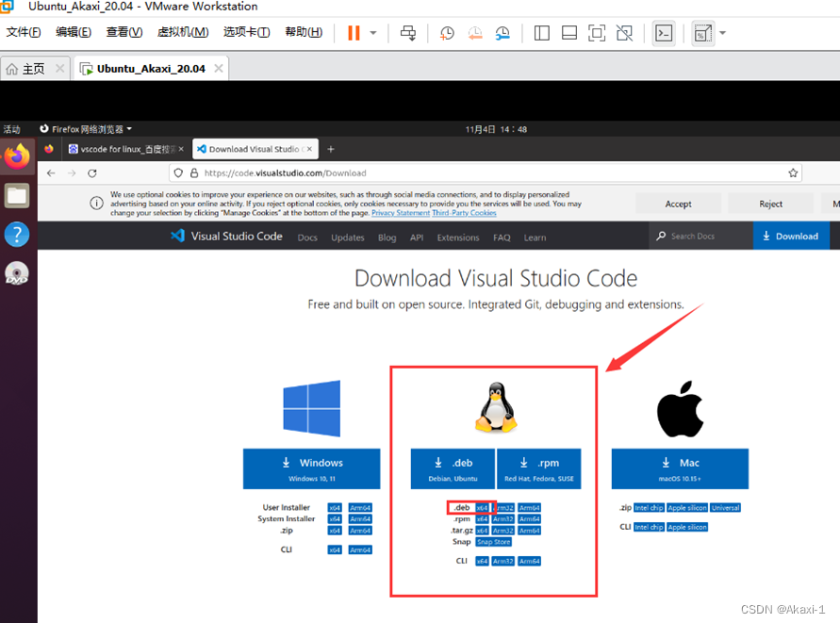Screen dimensions: 840x623
Task: Accept the optional cookies
Action: pos(678,204)
